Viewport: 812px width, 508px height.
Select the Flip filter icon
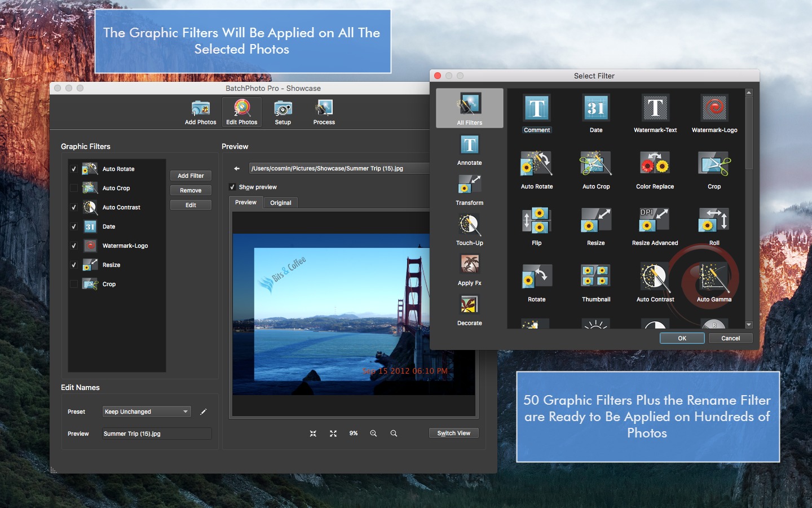(x=536, y=221)
